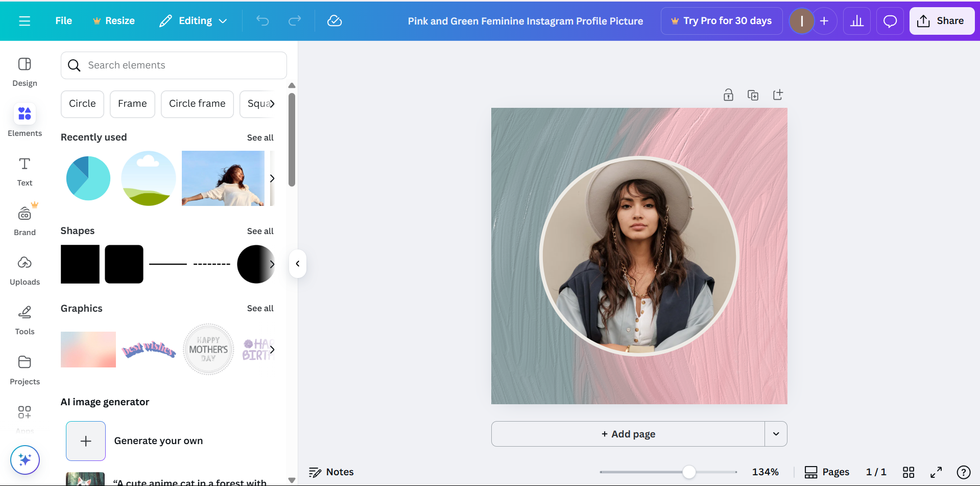This screenshot has height=486, width=980.
Task: Duplicate the page using the copy icon
Action: [x=753, y=95]
